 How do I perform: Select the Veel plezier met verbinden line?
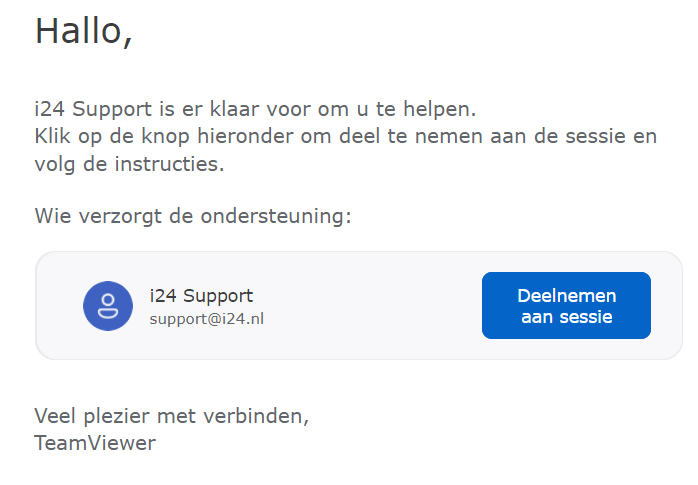tap(171, 416)
